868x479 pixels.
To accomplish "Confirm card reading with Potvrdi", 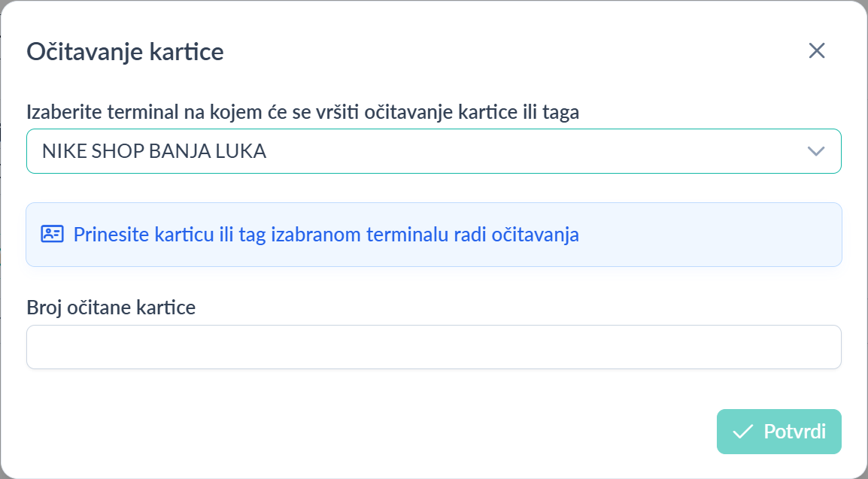I will 778,432.
